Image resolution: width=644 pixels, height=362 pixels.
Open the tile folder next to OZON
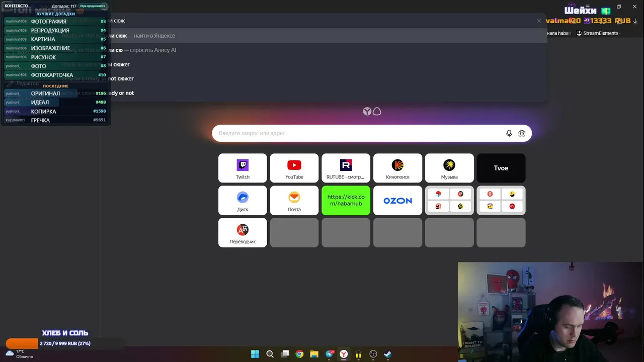(x=449, y=201)
